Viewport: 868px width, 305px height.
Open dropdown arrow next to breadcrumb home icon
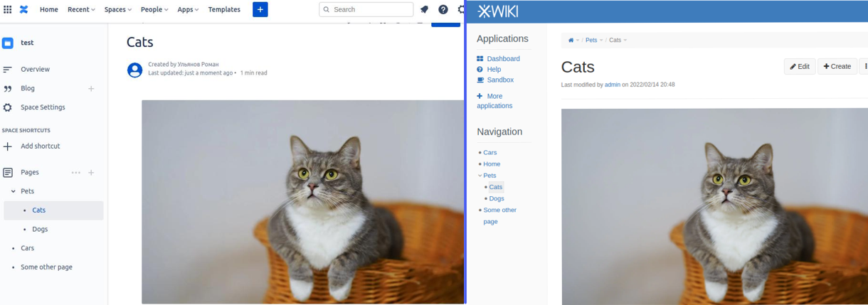[578, 41]
